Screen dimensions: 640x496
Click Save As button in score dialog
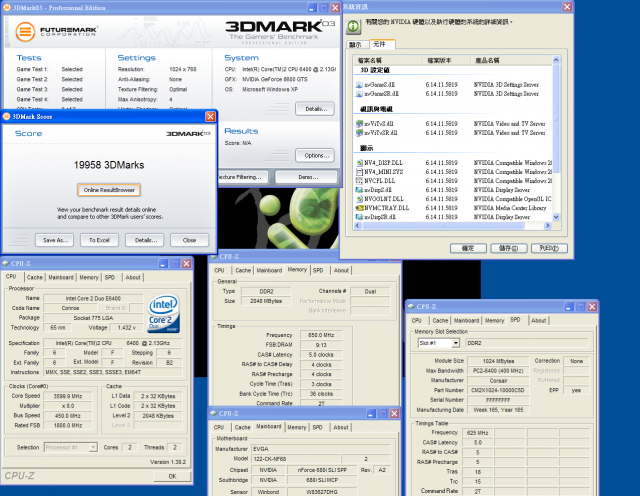[55, 240]
